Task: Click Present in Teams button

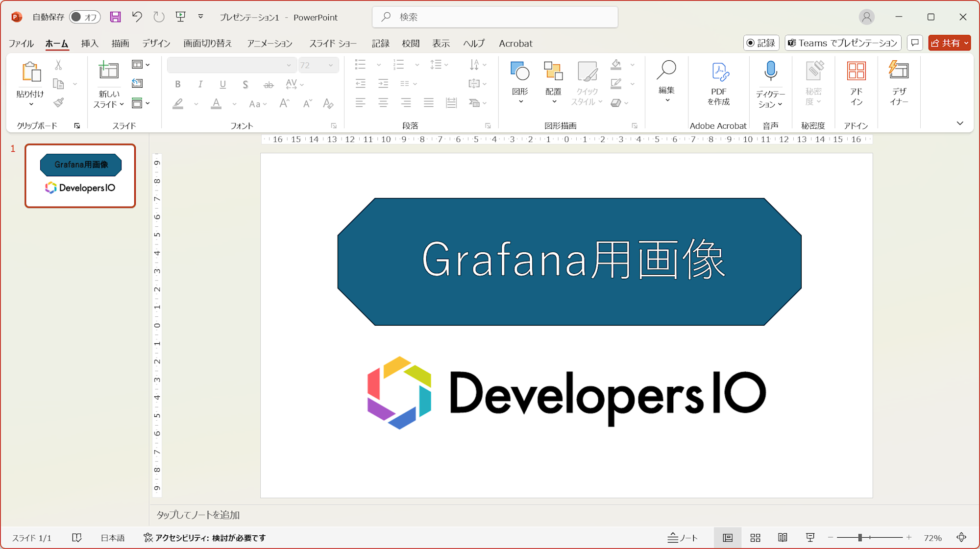Action: [x=843, y=43]
